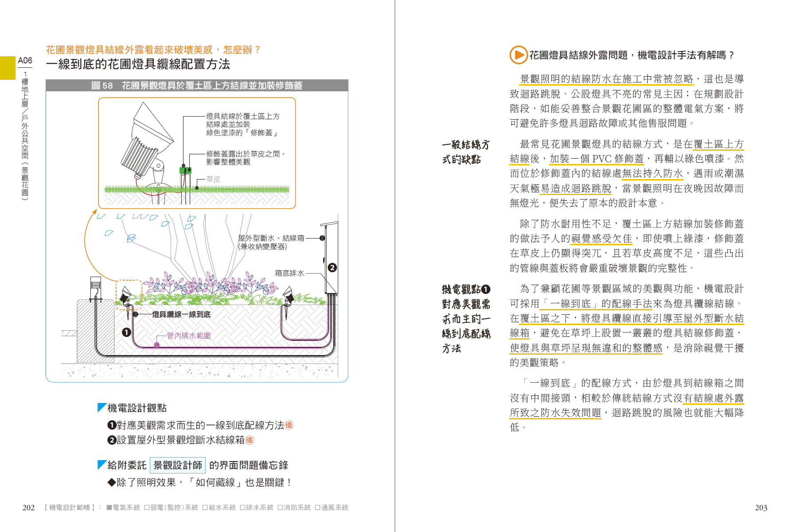Click the boxed 景觀設計師 label
Image resolution: width=789 pixels, height=532 pixels.
click(177, 465)
